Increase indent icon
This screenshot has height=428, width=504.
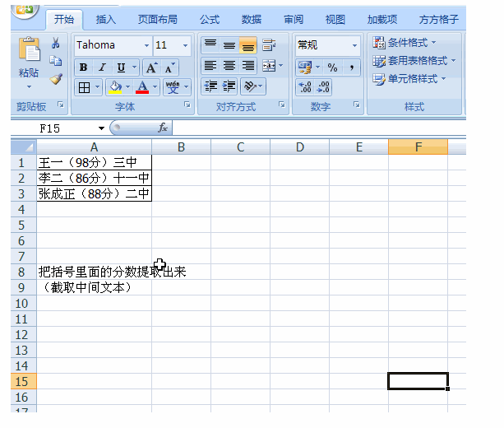tap(229, 86)
